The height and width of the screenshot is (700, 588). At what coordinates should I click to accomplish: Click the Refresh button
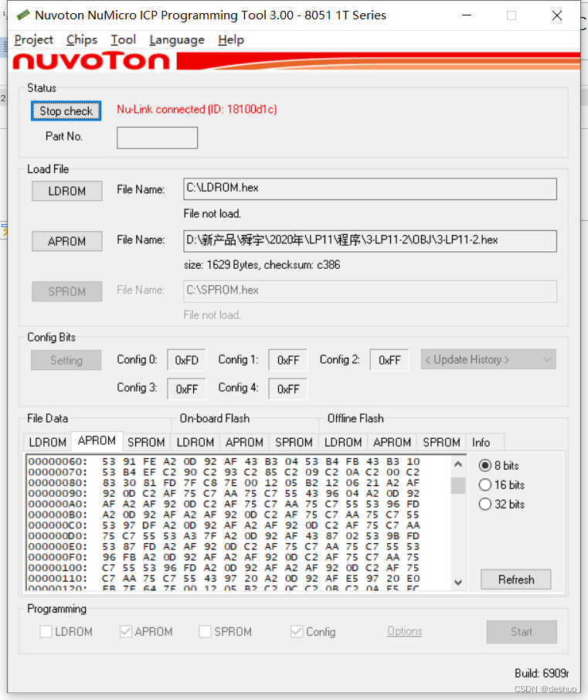pyautogui.click(x=516, y=579)
